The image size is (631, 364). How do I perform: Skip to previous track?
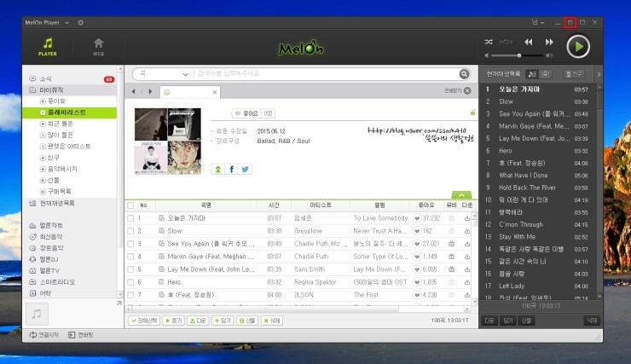[529, 42]
